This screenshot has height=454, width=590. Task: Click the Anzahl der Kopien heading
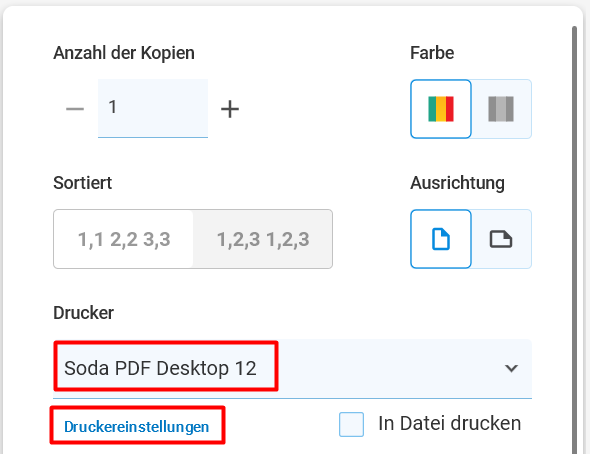(x=124, y=53)
